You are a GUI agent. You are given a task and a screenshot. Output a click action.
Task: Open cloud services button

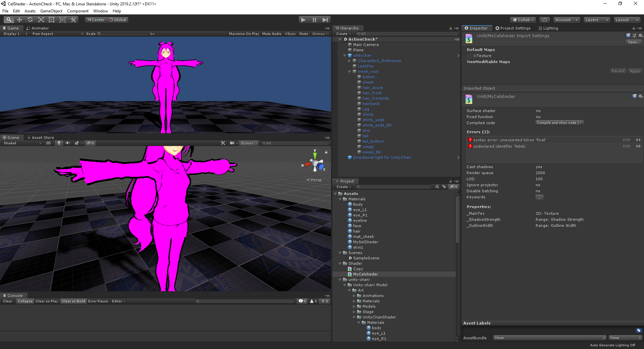[x=545, y=20]
